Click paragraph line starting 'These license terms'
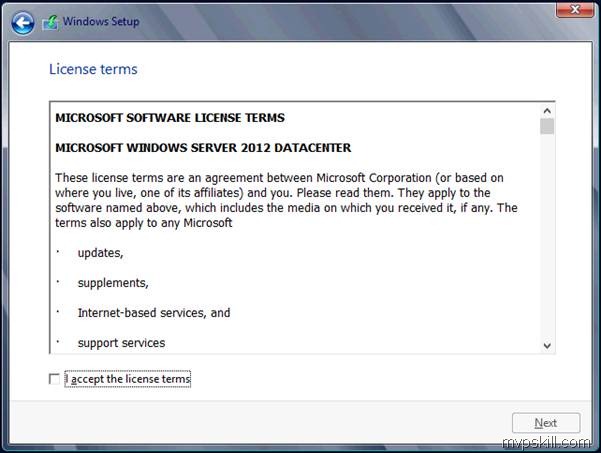Viewport: 601px width, 453px height. coord(279,178)
